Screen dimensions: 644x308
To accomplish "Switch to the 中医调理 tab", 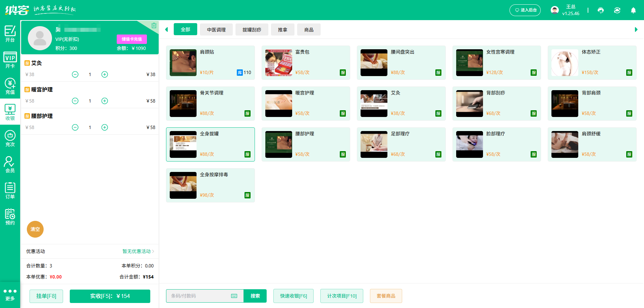I will click(216, 29).
